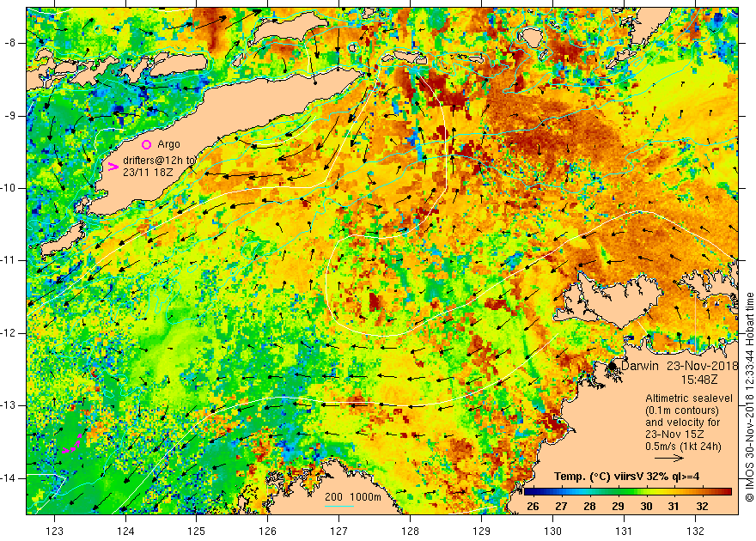Click the 130 longitude axis label
This screenshot has width=756, height=541.
(552, 532)
